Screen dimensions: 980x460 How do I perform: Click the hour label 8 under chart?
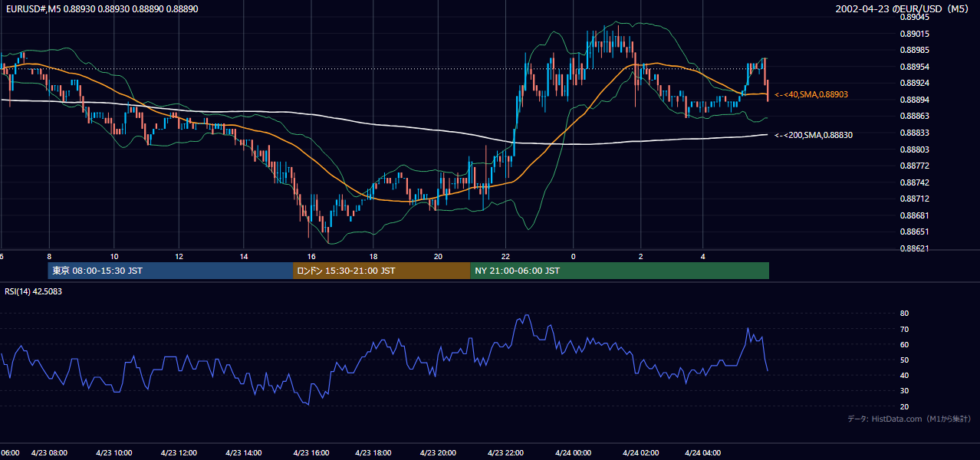(x=49, y=256)
